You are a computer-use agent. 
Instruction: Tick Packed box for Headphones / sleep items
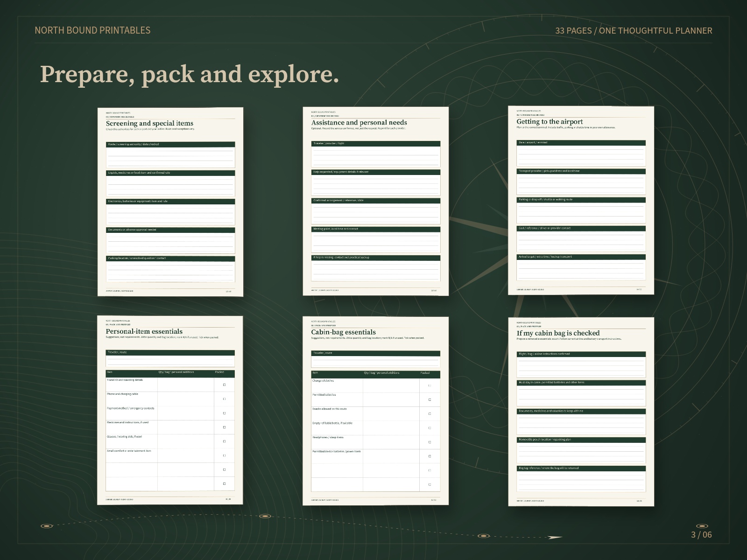coord(430,442)
